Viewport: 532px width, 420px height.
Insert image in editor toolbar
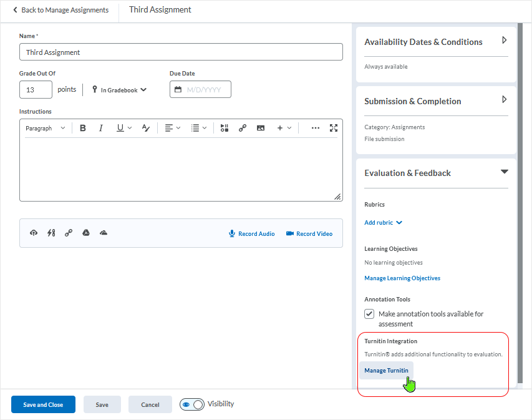click(x=261, y=128)
